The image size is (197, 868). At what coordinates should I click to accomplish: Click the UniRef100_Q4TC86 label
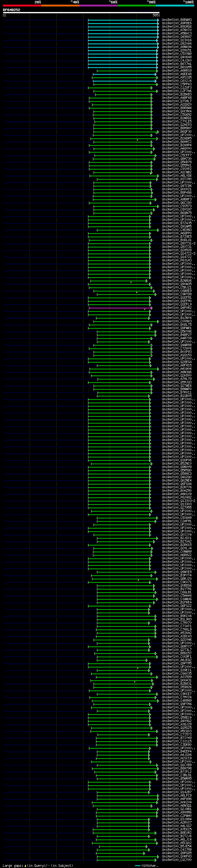[x=177, y=186]
